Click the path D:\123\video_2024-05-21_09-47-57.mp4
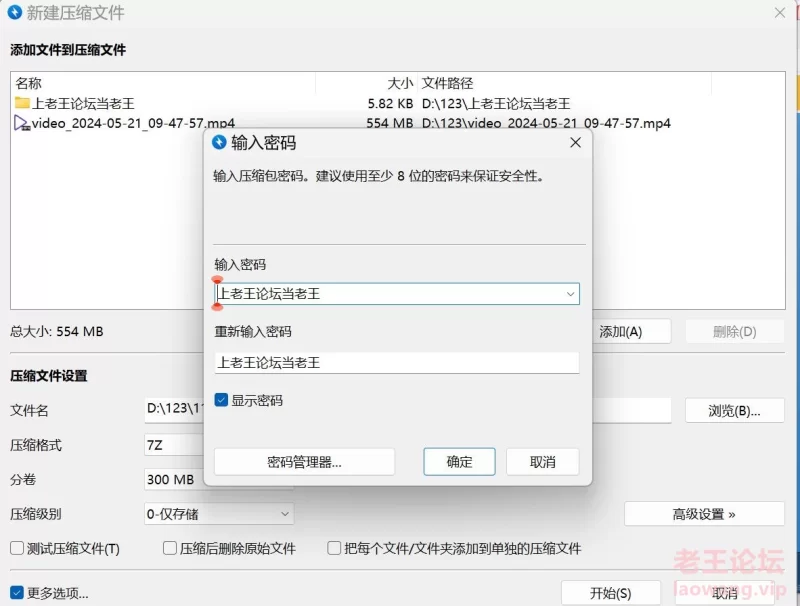This screenshot has width=800, height=606. pyautogui.click(x=546, y=123)
